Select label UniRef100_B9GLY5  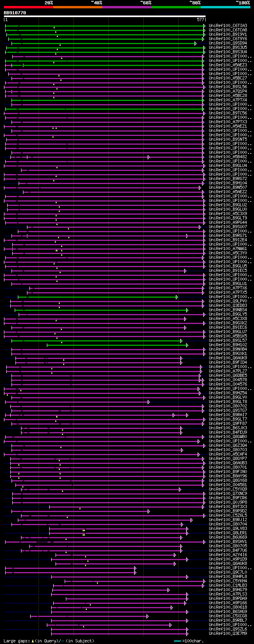pos(228,314)
